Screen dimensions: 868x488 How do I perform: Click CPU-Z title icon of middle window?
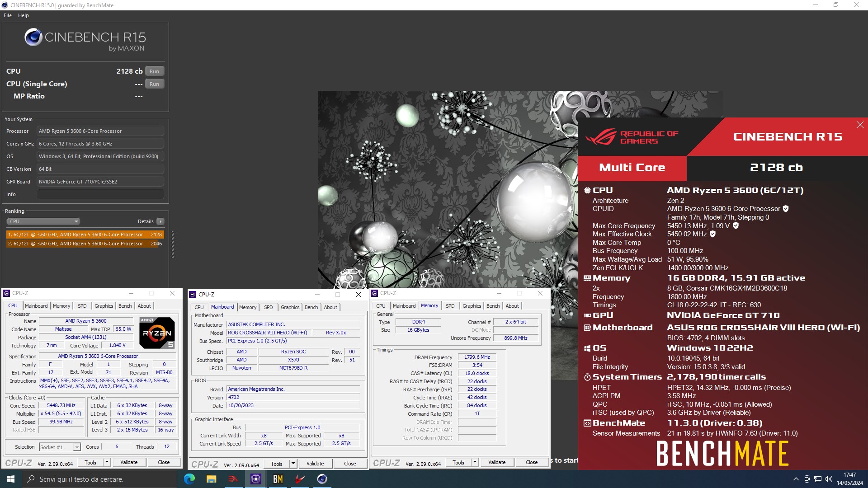coord(193,295)
